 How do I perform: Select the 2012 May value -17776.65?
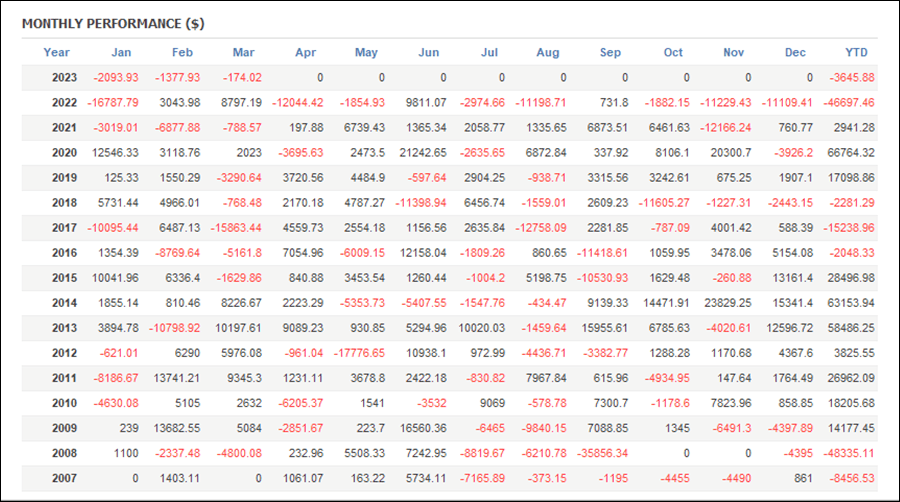click(x=359, y=353)
